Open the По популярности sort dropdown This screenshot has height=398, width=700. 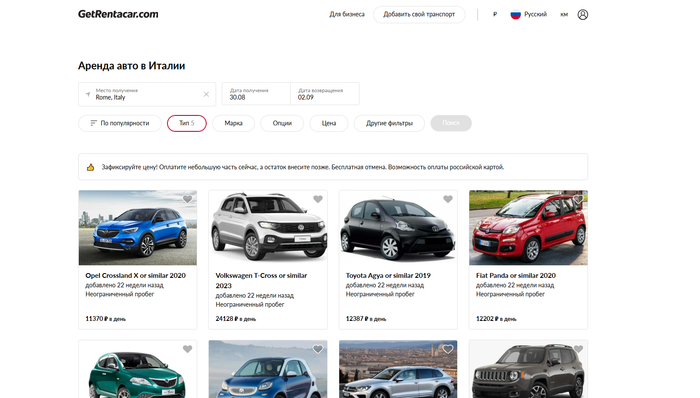120,123
